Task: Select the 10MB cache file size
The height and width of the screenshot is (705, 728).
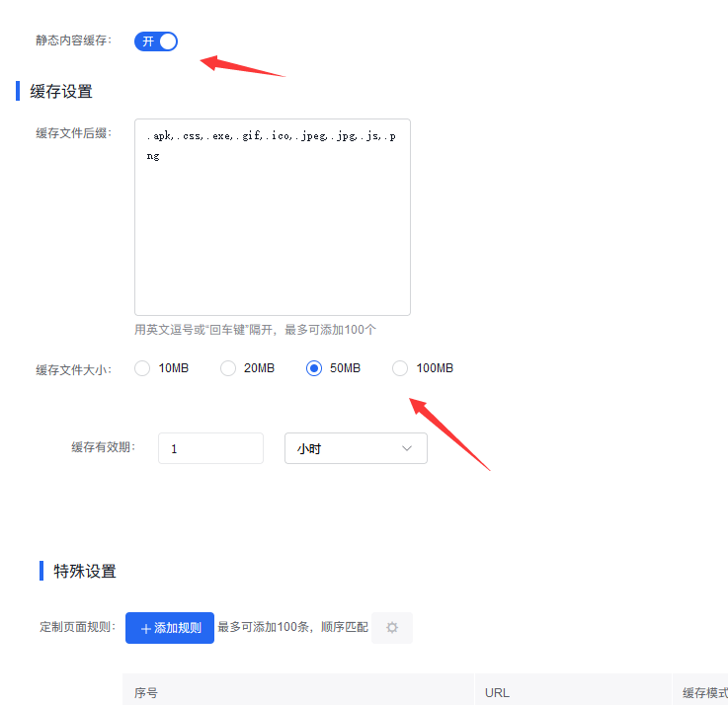Action: 142,368
